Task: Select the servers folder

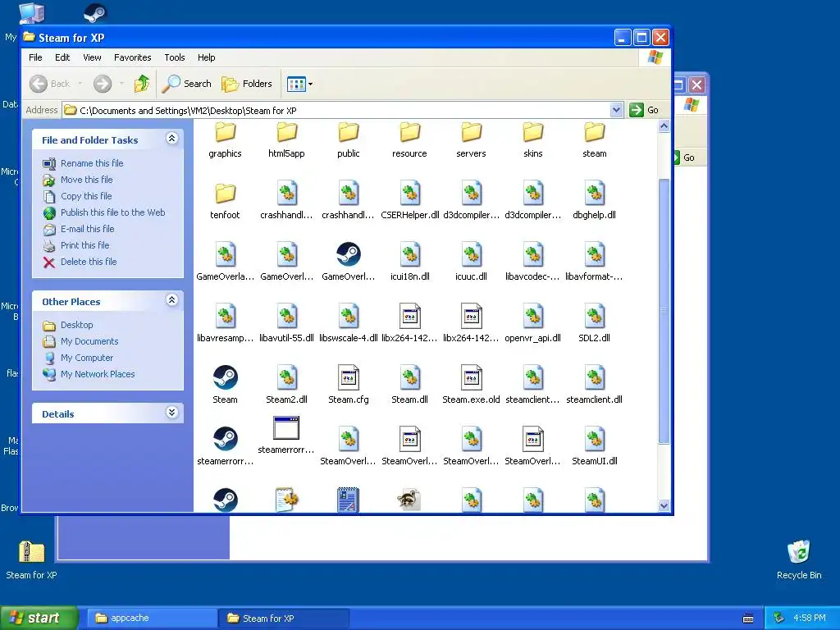Action: [x=471, y=139]
